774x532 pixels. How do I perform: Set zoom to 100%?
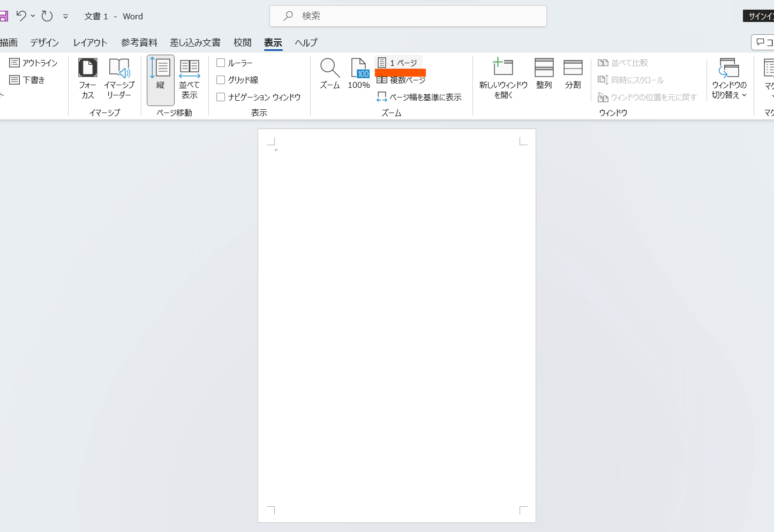pos(359,73)
